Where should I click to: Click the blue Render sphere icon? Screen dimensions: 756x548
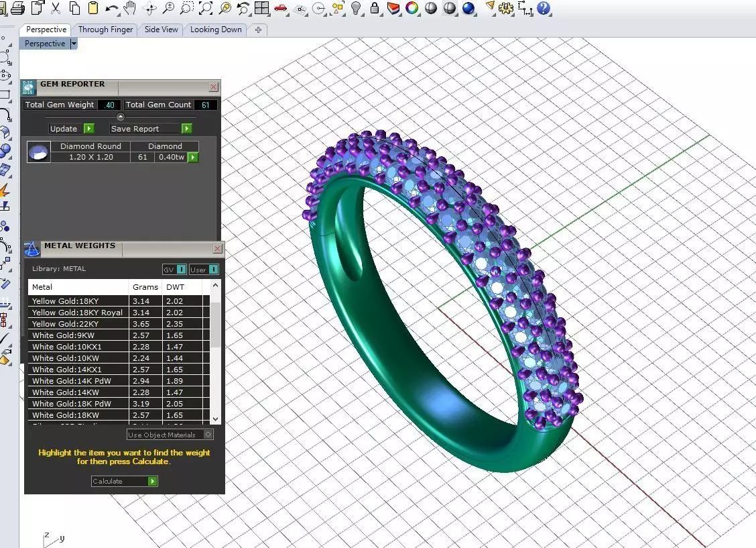click(x=468, y=8)
